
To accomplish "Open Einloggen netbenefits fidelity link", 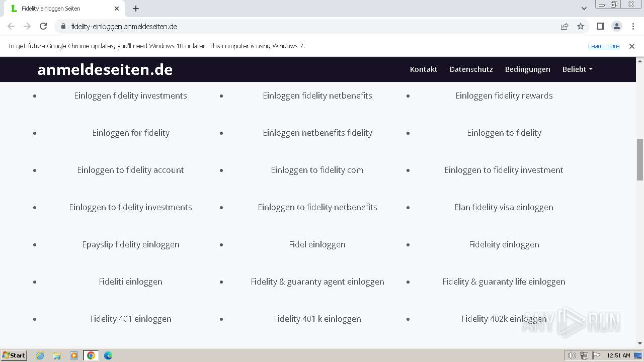I will (x=317, y=133).
